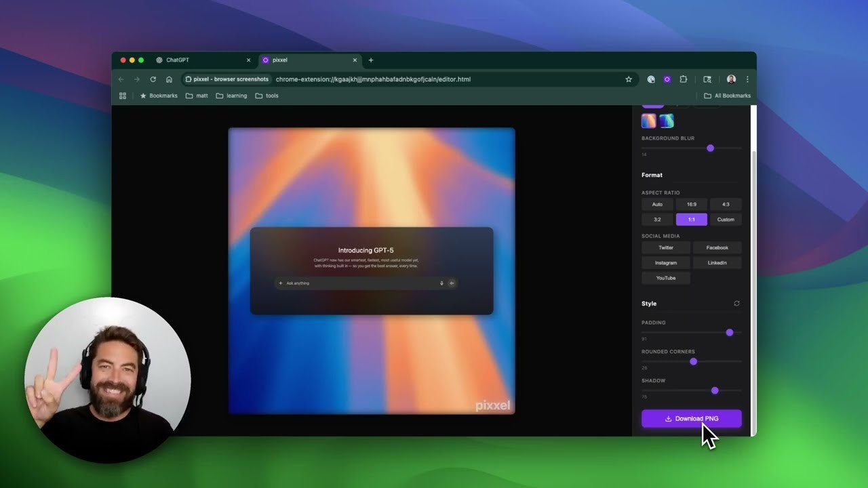Close the pixxel tab

click(355, 60)
